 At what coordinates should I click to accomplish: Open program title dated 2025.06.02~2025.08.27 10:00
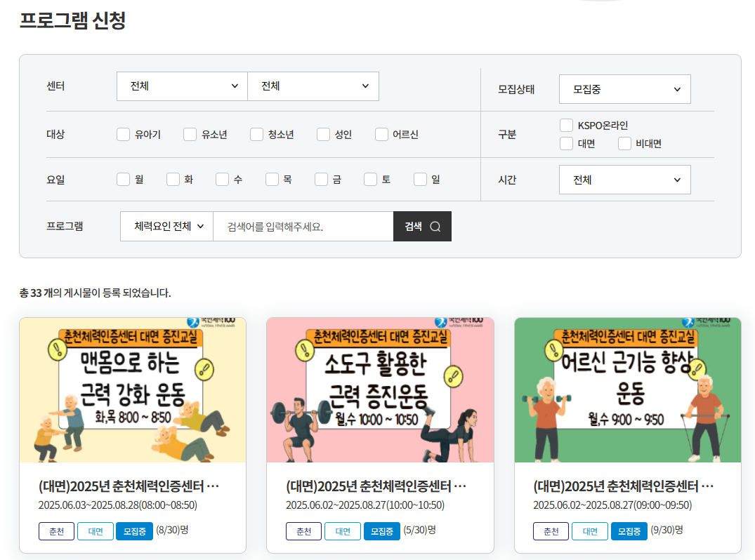[376, 486]
